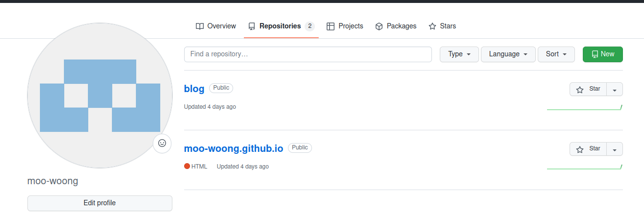Click the Find a repository search field
644x218 pixels.
[x=308, y=54]
